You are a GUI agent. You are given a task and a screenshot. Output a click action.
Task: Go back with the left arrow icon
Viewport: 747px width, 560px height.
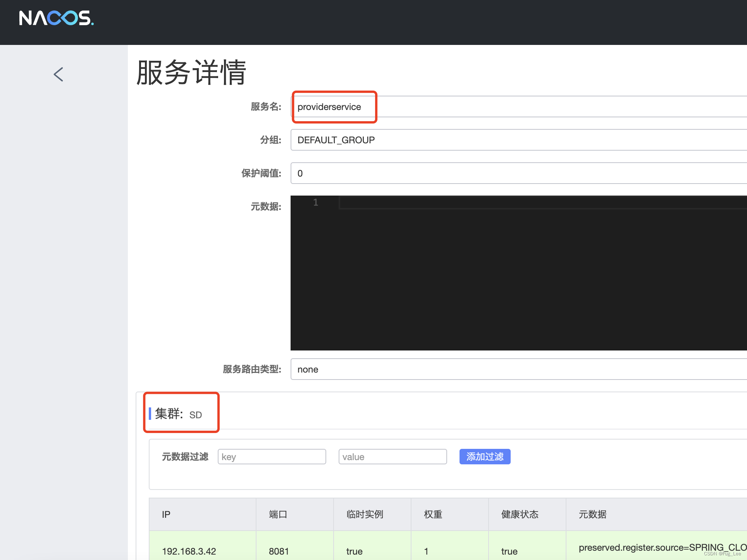pyautogui.click(x=59, y=74)
